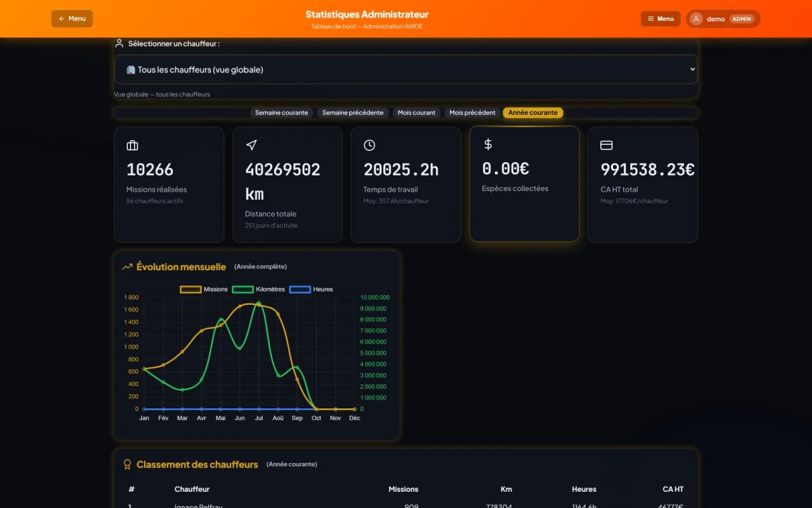
Task: Click the Statistiques Administrateur page title
Action: coord(367,14)
